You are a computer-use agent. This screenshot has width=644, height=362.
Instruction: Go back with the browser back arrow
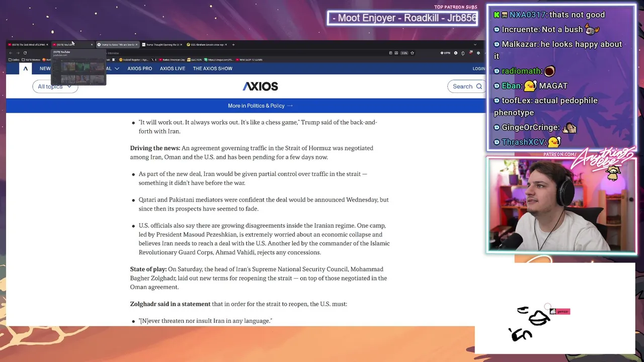pyautogui.click(x=11, y=53)
